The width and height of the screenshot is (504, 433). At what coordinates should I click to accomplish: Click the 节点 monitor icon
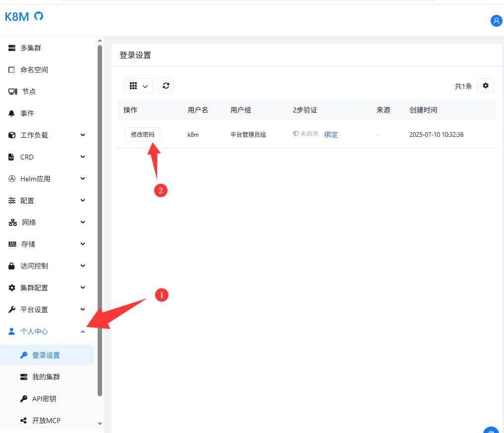[12, 92]
